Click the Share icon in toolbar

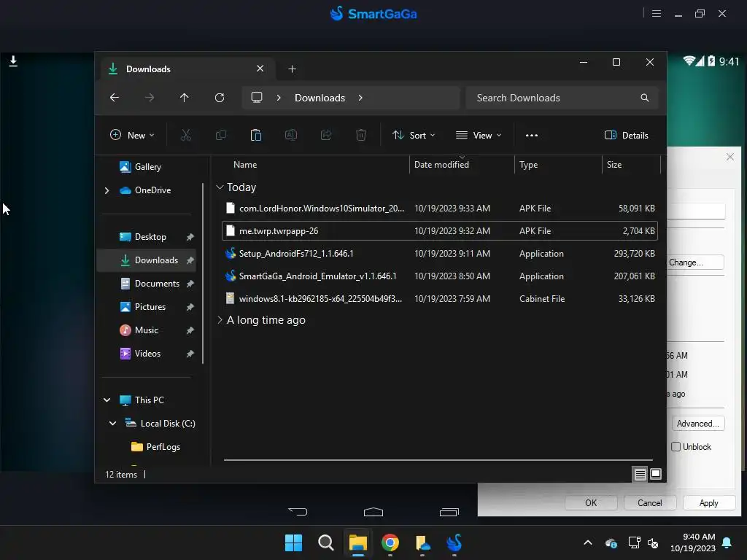tap(326, 135)
